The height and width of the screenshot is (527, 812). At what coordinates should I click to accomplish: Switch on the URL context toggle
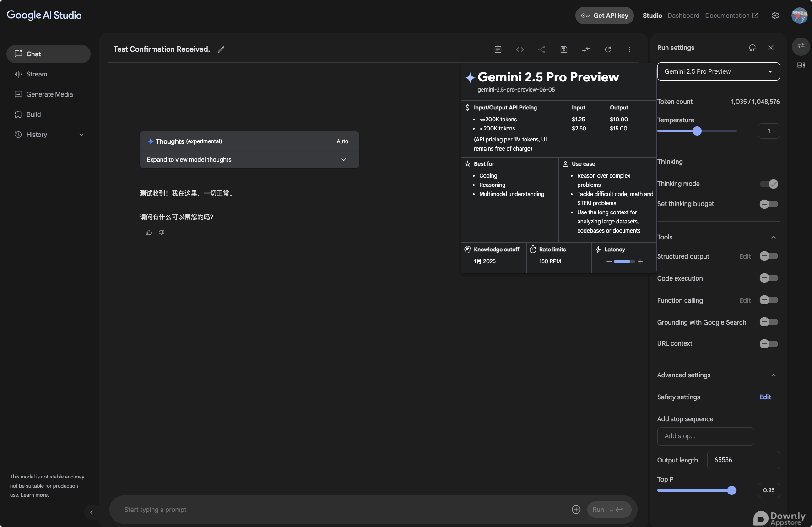(x=769, y=344)
